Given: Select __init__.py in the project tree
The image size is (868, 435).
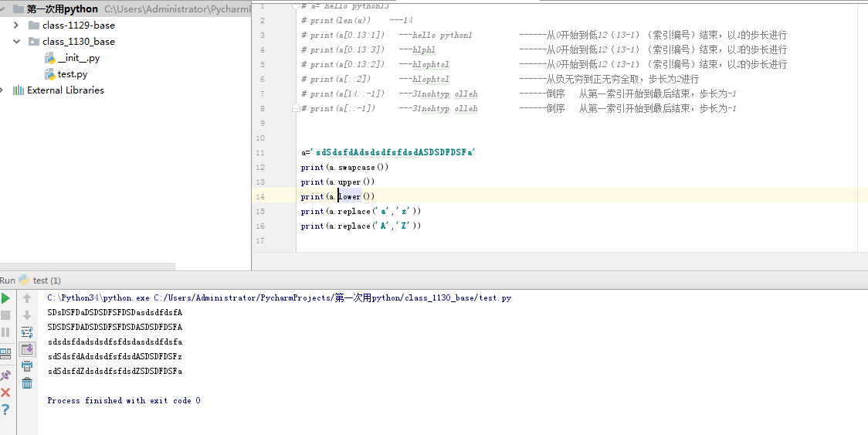Looking at the screenshot, I should click(78, 58).
